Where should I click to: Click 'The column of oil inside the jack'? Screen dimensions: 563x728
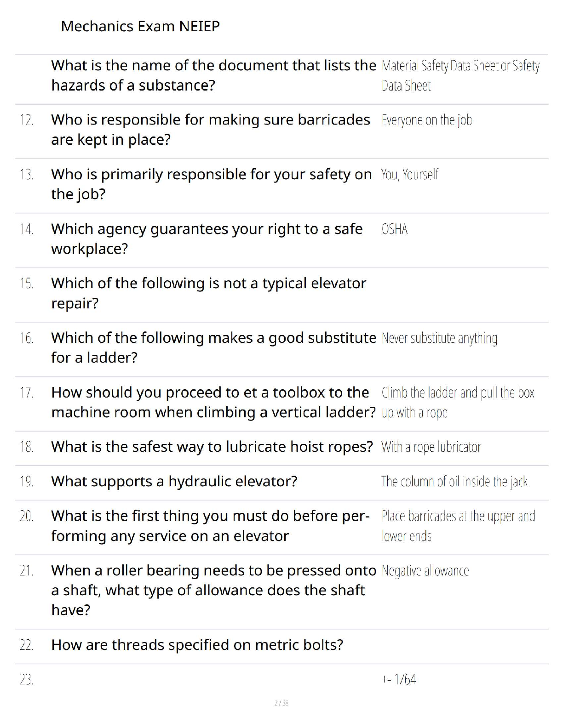454,481
